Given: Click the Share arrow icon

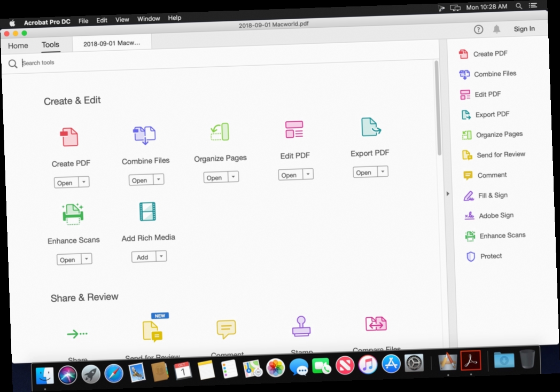Looking at the screenshot, I should 77,334.
